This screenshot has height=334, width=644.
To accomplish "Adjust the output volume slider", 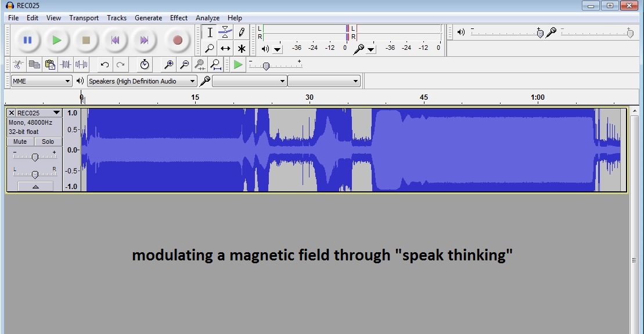I will 507,33.
